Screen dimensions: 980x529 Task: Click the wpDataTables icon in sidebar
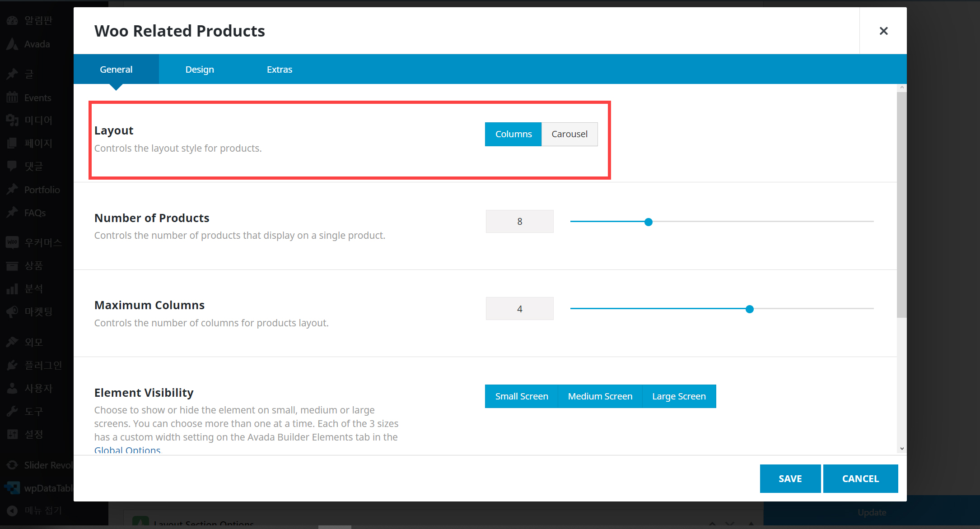pos(12,488)
